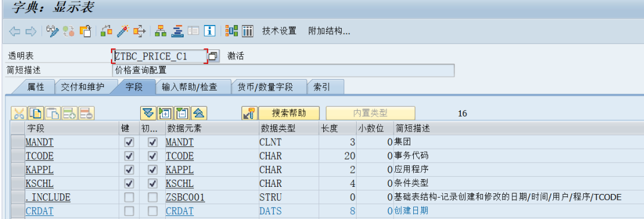Click the 附加结构... toolbar button
The width and height of the screenshot is (644, 219).
click(x=329, y=31)
